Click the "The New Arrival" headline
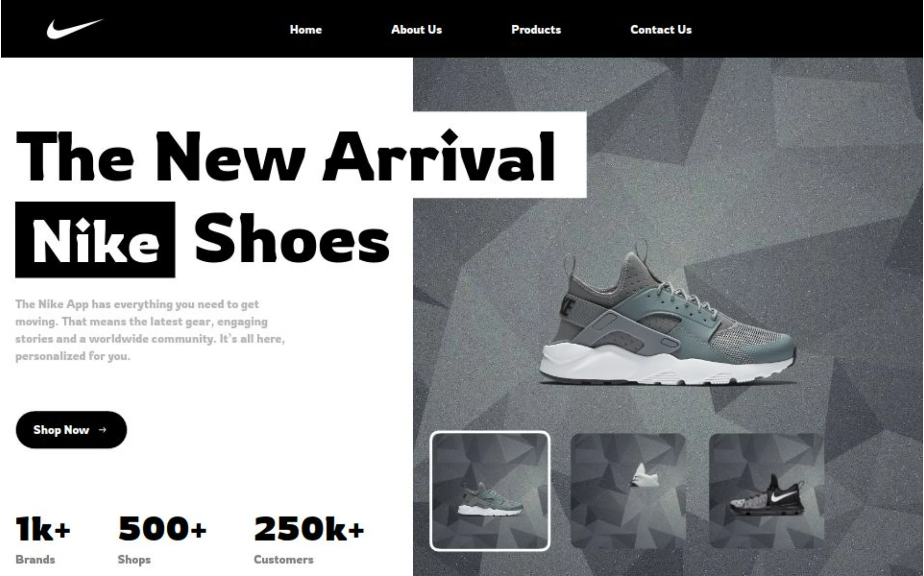Viewport: 924px width, 576px height. [x=286, y=156]
